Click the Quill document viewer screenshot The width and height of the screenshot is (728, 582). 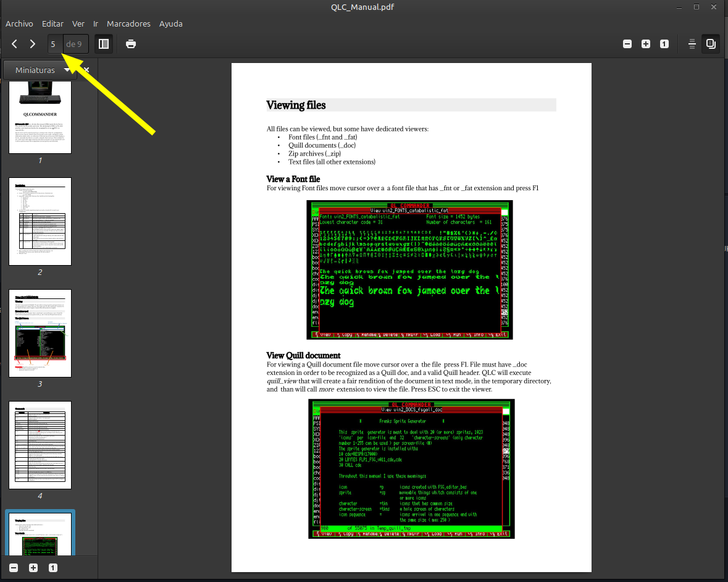411,469
